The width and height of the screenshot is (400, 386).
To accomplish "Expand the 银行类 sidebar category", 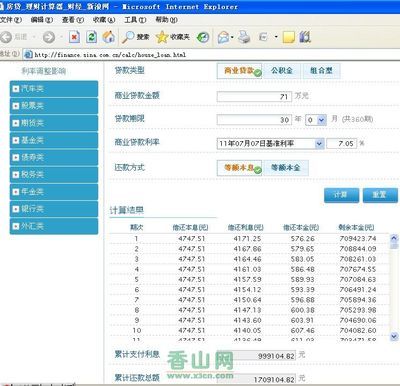I will (54, 209).
